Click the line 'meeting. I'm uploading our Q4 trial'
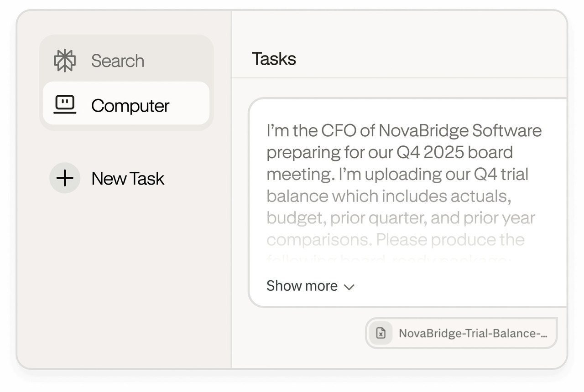This screenshot has width=584, height=392. (x=397, y=175)
